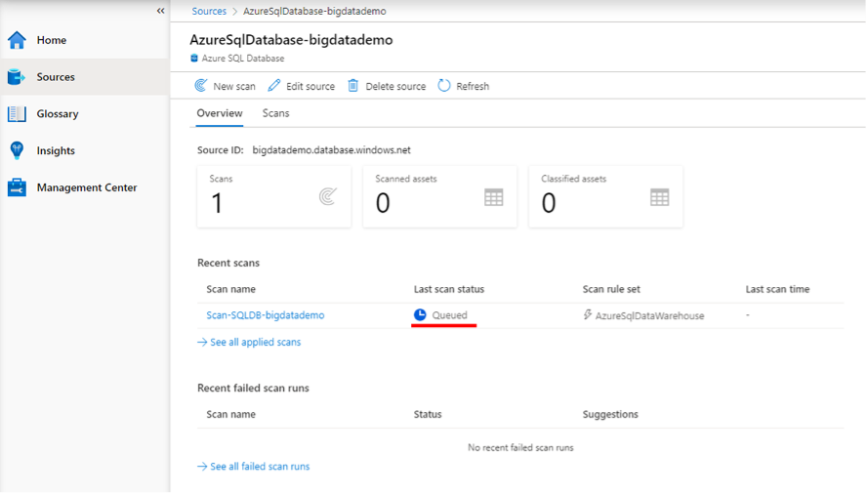Click the scan rule set lightning icon

pyautogui.click(x=588, y=314)
